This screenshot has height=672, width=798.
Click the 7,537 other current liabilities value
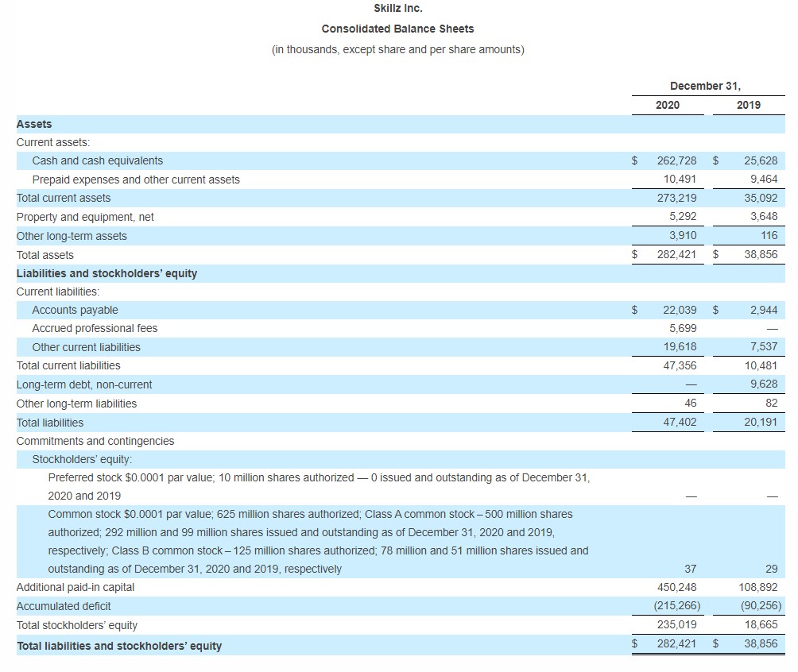click(763, 347)
